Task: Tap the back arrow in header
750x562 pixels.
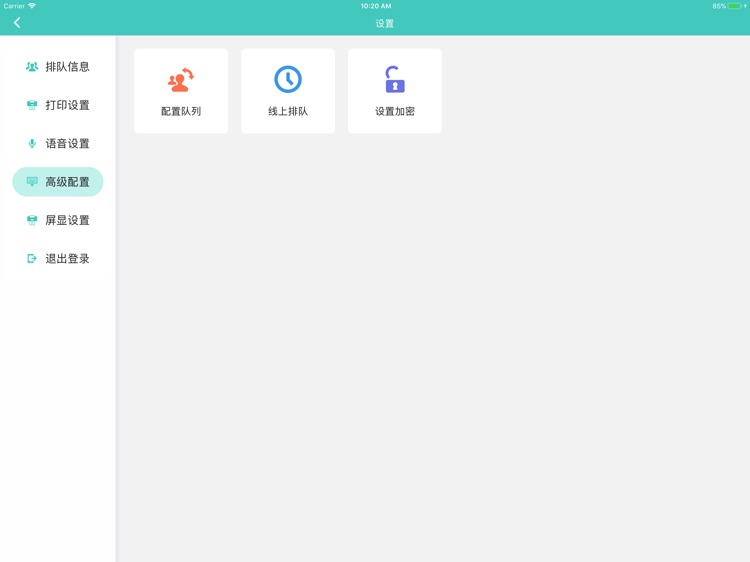Action: [17, 22]
